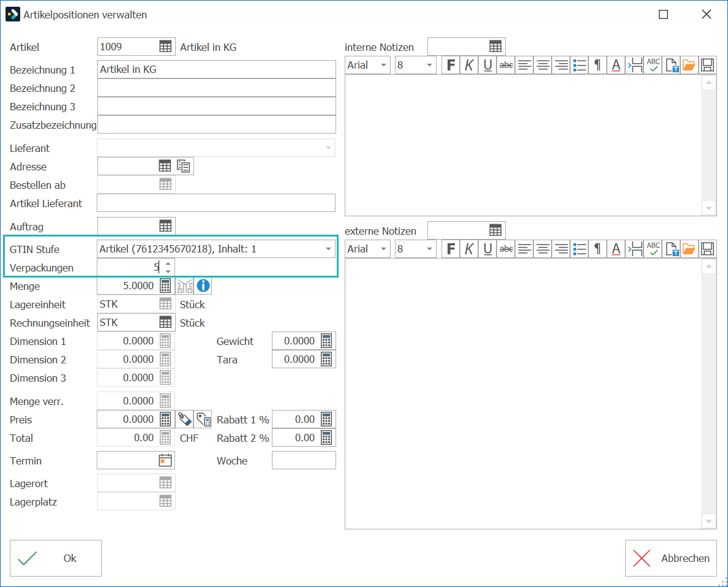
Task: Run spell check in interne Notizen toolbar
Action: point(653,65)
